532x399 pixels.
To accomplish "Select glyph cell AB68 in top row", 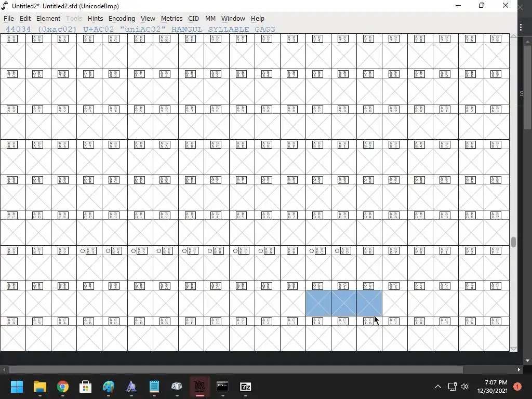I will pyautogui.click(x=12, y=56).
